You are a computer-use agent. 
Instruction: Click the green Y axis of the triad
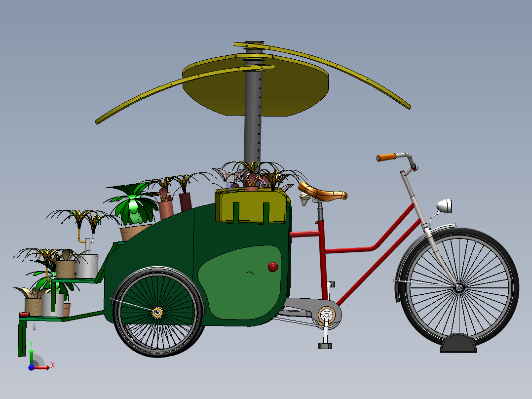(x=31, y=356)
